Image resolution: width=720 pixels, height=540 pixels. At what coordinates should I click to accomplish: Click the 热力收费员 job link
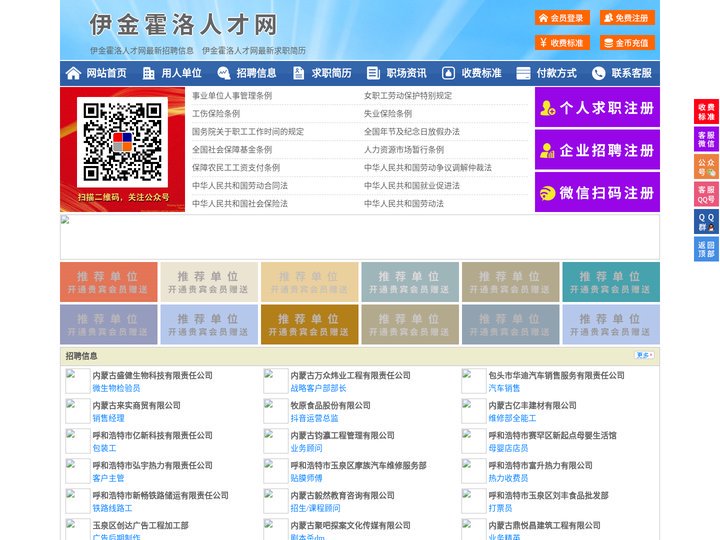[x=508, y=478]
